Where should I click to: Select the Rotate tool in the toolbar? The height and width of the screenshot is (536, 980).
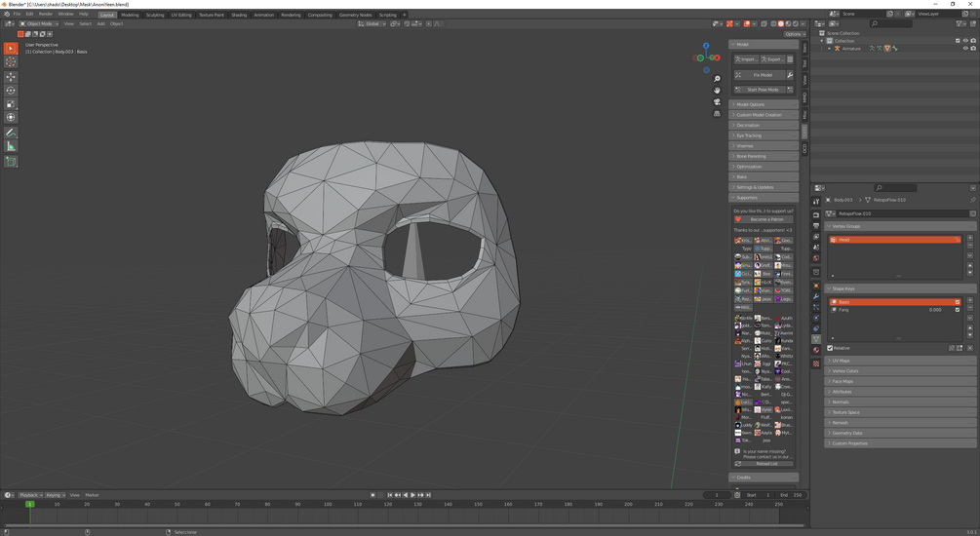click(11, 91)
